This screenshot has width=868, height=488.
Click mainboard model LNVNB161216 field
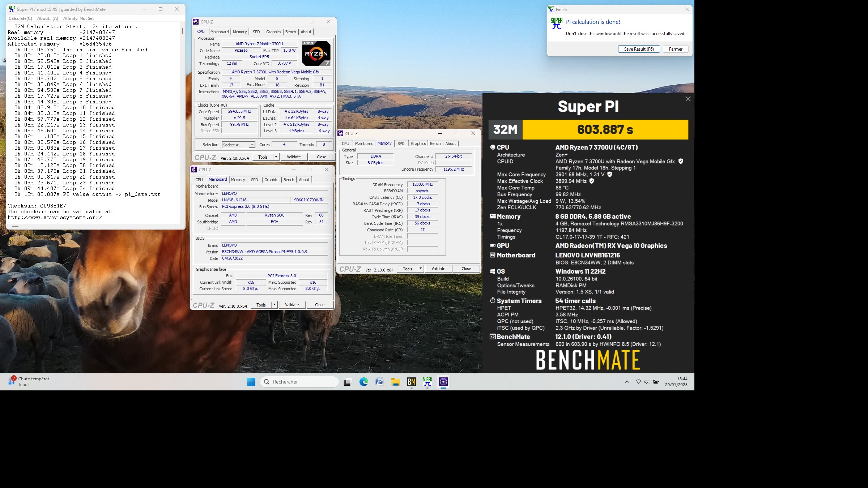255,200
